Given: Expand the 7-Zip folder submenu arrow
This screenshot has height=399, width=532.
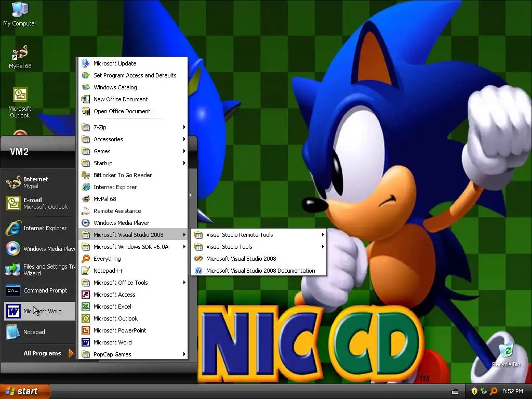Looking at the screenshot, I should tap(184, 127).
